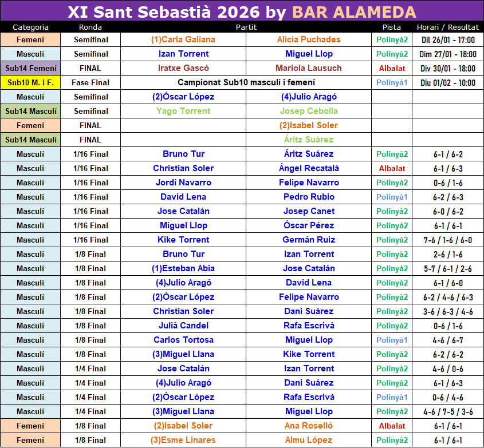
Task: Select the 7-6 / 1-6 / 6-0 result cell
Action: coord(448,240)
